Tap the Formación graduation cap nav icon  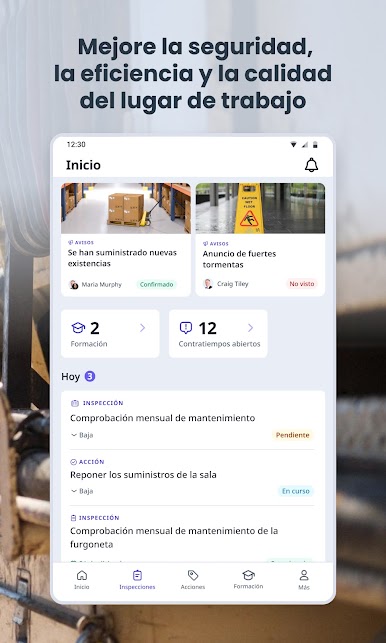coord(248,575)
